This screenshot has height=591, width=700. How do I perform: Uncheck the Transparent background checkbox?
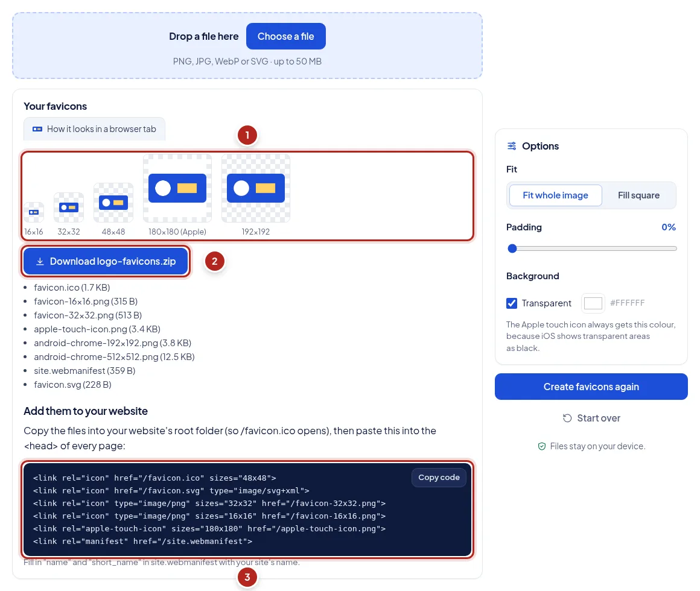point(512,303)
